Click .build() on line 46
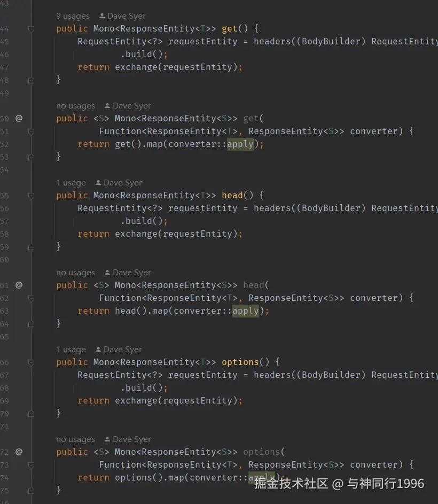This screenshot has height=504, width=438. [x=142, y=54]
